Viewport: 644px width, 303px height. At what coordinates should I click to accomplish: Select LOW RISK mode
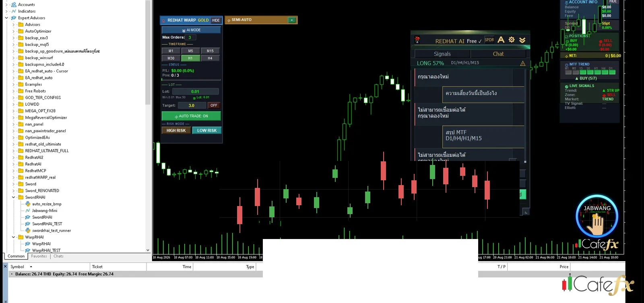pyautogui.click(x=207, y=130)
